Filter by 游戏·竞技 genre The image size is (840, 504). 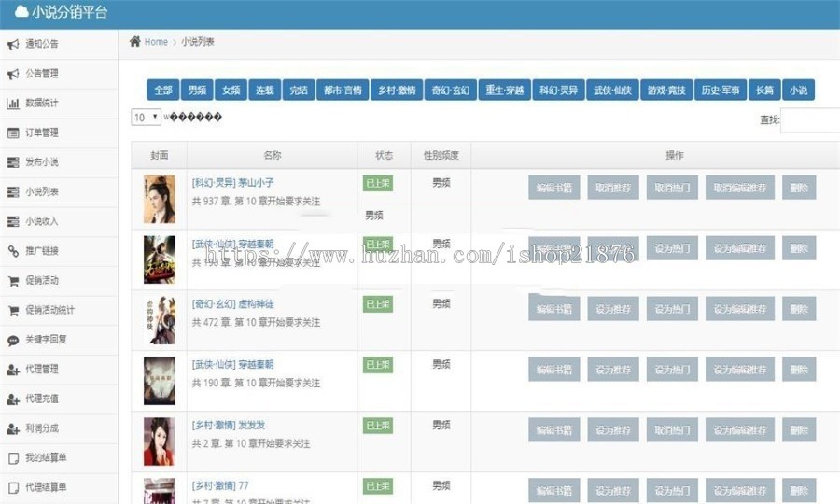coord(667,90)
